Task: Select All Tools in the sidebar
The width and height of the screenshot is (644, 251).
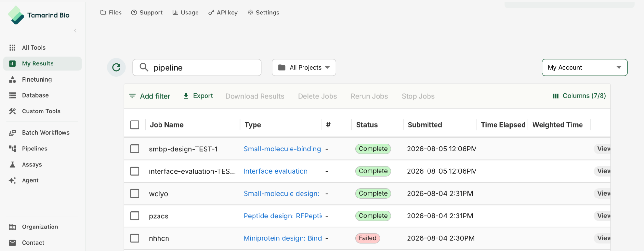Action: (42, 48)
